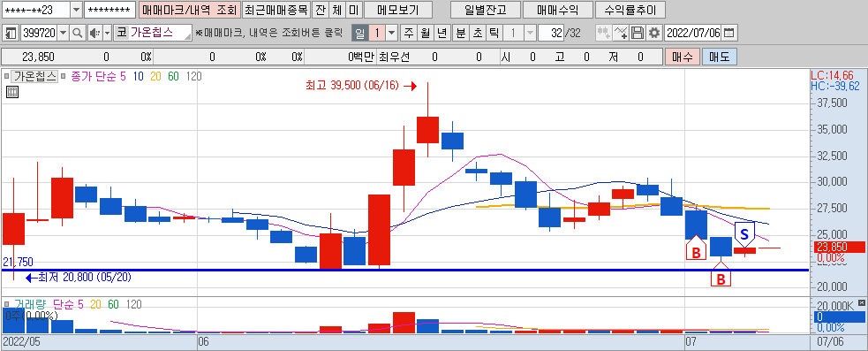This screenshot has width=868, height=351.
Task: Click the candlestick compare icon
Action: tap(603, 33)
